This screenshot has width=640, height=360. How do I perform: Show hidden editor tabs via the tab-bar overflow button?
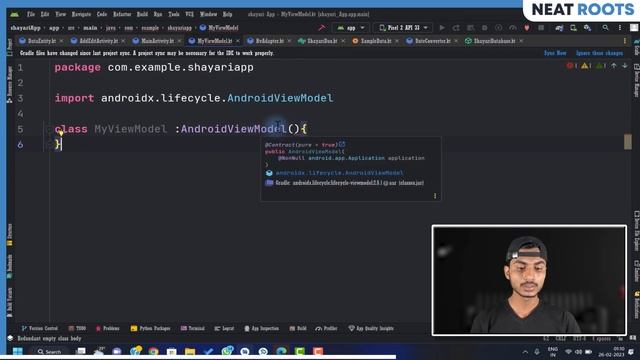(624, 41)
